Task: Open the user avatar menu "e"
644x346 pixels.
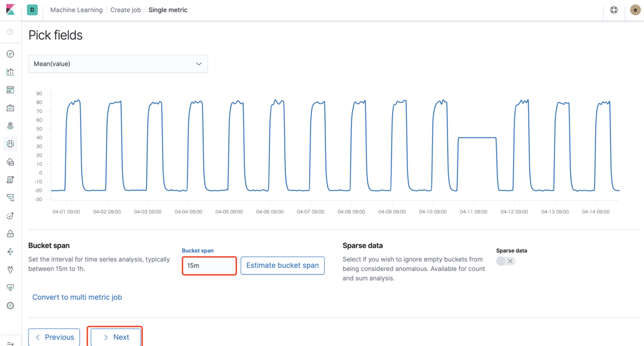Action: tap(634, 10)
